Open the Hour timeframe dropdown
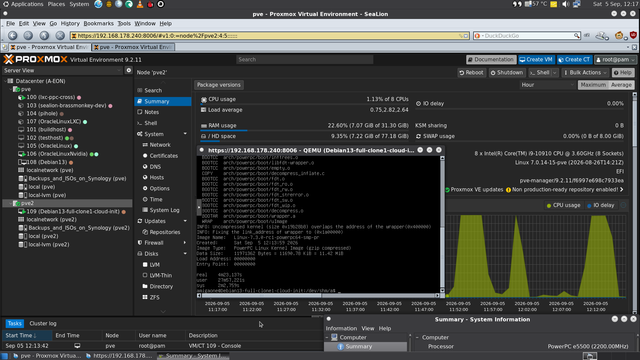The width and height of the screenshot is (640, 360). [x=547, y=85]
